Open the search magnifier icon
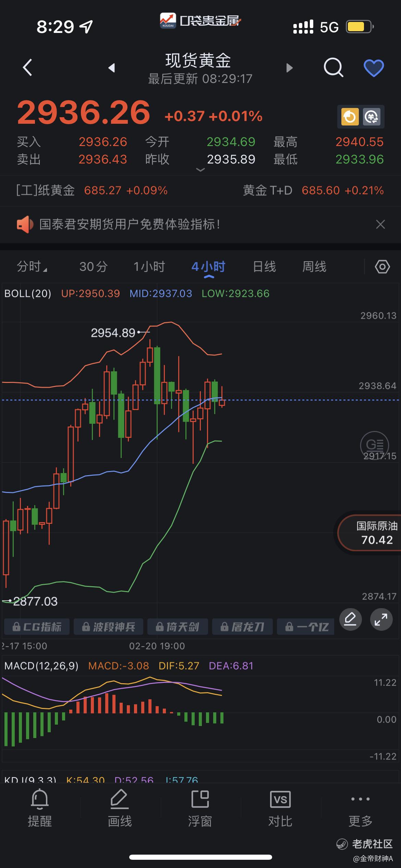401x868 pixels. 333,67
